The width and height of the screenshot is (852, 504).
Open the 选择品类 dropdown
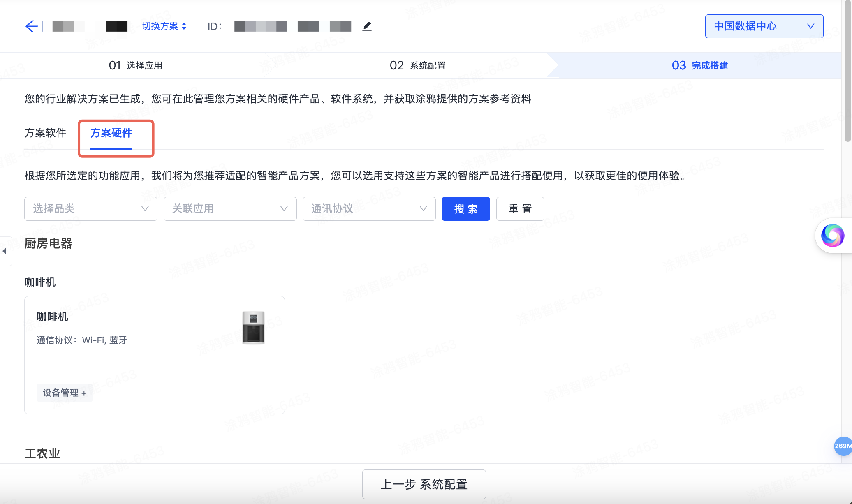click(90, 209)
